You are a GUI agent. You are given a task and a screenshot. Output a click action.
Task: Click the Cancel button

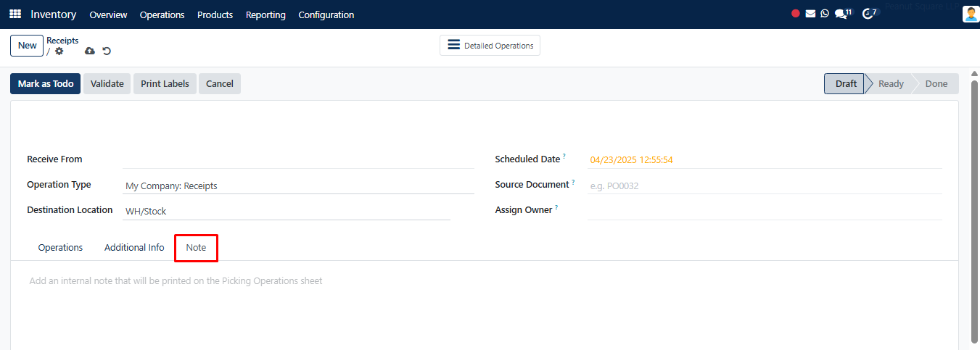220,83
